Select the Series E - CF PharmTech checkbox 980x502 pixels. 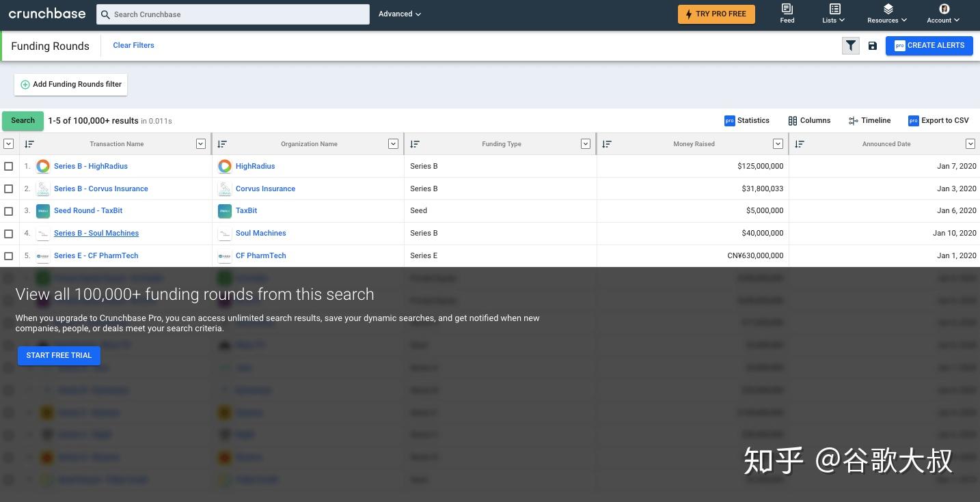click(9, 256)
